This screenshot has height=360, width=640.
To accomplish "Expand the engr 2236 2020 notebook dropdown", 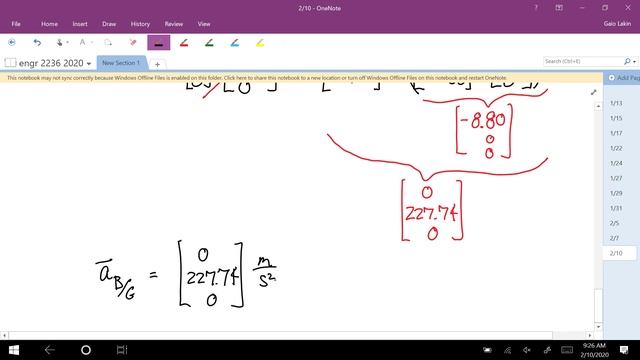I will 89,64.
